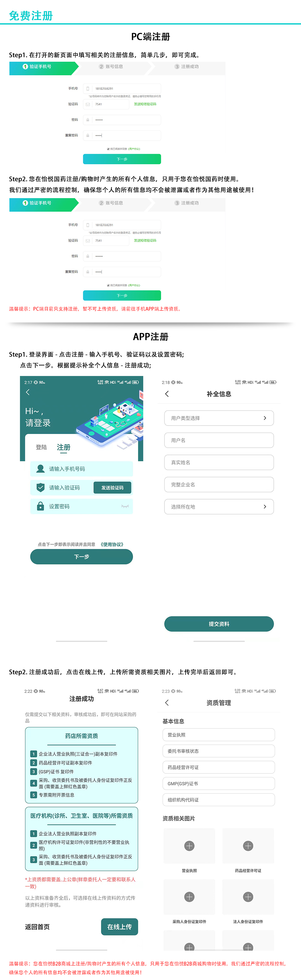Toggle user agreement checkbox in first PC form
301x980 pixels.
point(108,149)
